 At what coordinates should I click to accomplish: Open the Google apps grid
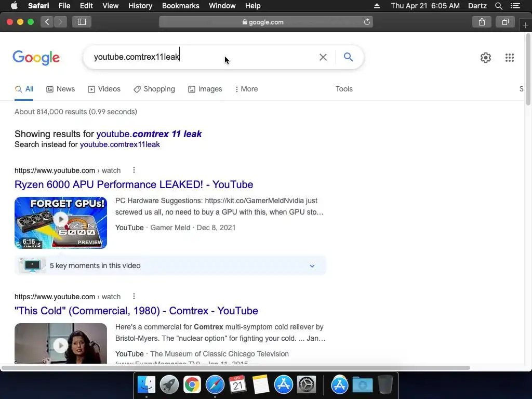click(510, 58)
